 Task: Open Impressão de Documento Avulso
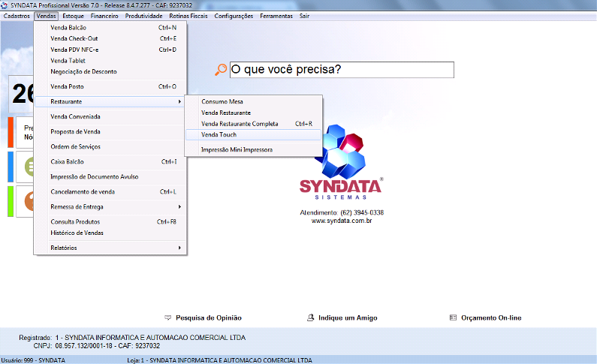(110, 177)
